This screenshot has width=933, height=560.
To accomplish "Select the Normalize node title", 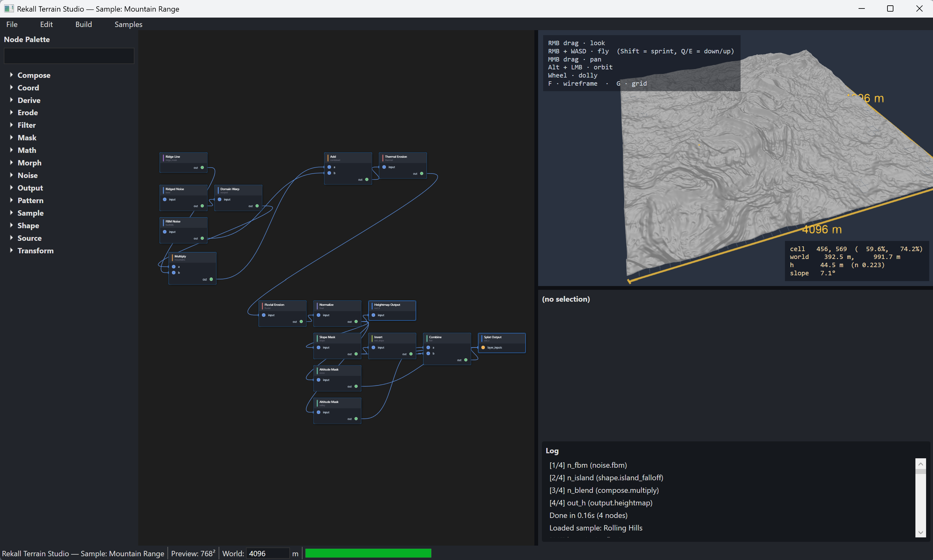I will pos(326,304).
